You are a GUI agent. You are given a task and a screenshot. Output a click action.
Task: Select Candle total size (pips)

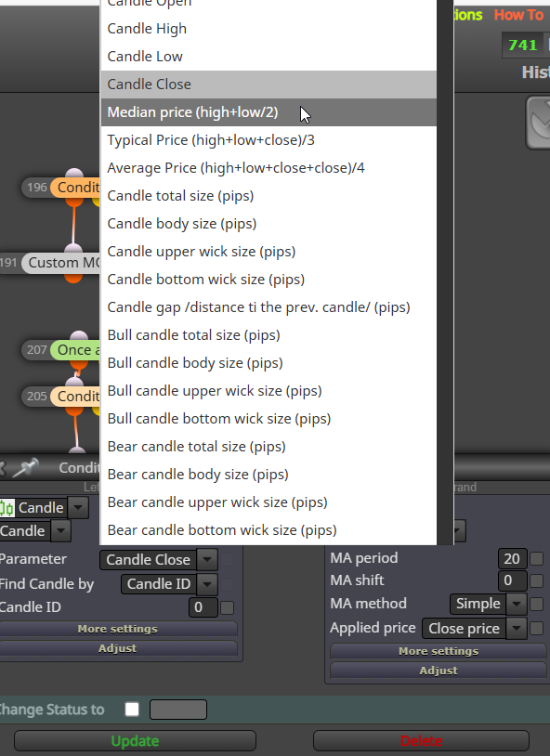268,196
